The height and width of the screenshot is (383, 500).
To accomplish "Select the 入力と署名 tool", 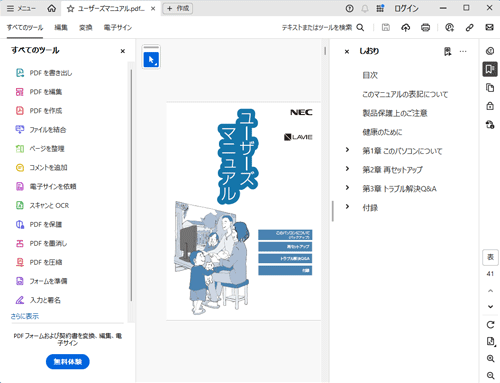I will click(x=38, y=300).
